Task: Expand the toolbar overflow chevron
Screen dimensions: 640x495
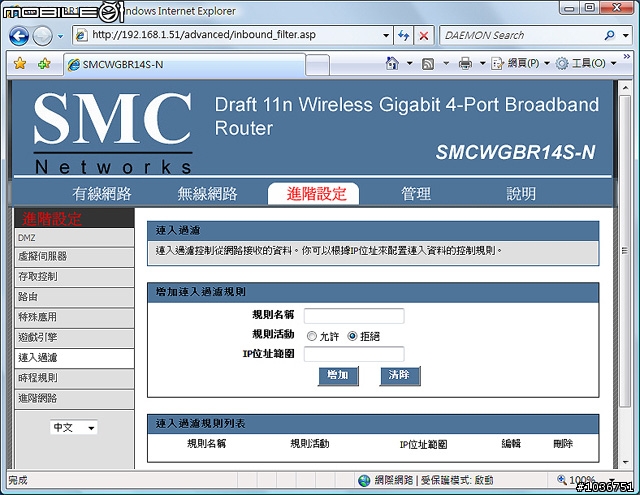Action: coord(627,57)
